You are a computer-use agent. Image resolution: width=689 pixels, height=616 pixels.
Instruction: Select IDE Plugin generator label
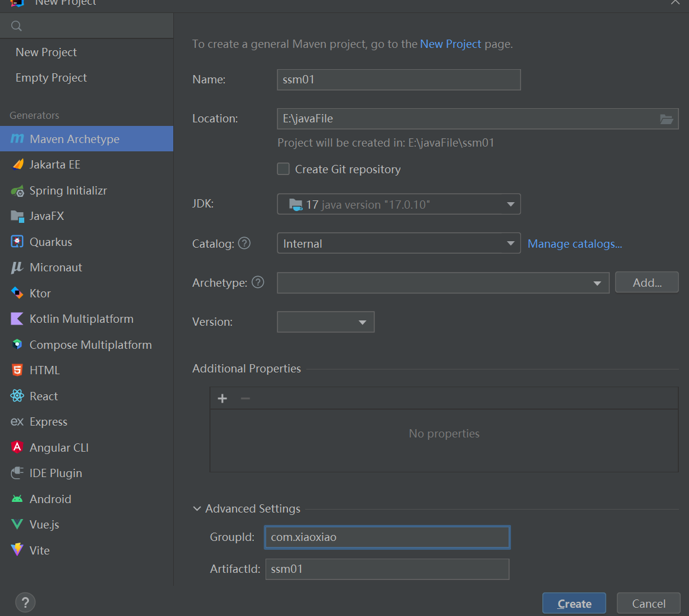56,473
